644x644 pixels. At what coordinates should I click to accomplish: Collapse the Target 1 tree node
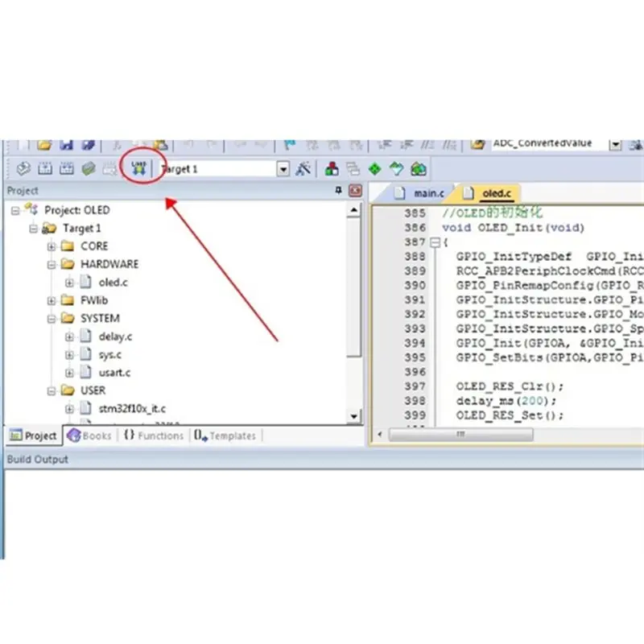coord(33,229)
